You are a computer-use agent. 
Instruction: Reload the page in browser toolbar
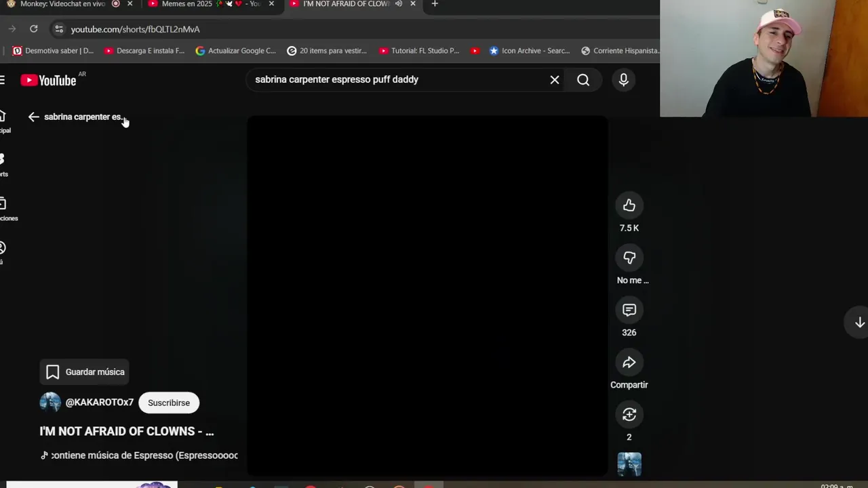[34, 28]
